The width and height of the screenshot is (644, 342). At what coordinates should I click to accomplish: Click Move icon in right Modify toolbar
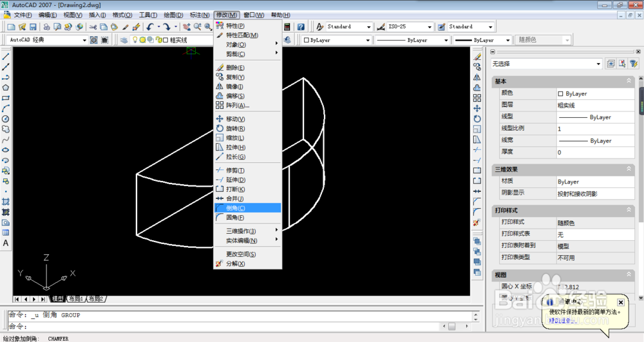click(477, 108)
